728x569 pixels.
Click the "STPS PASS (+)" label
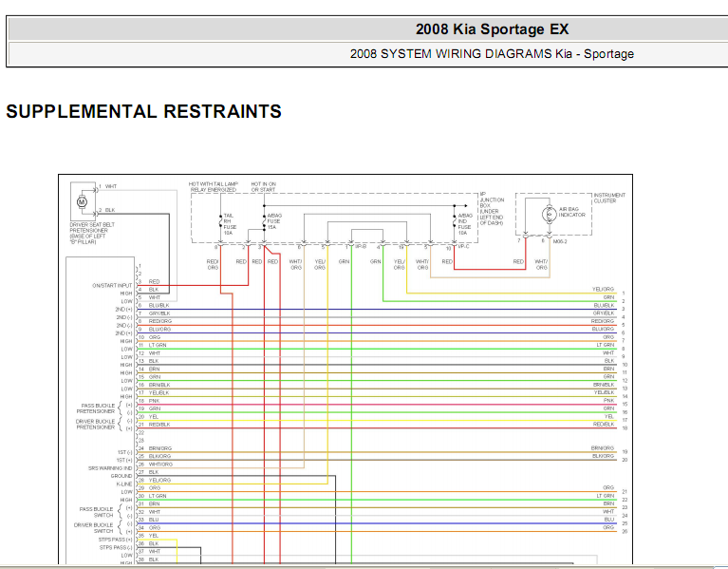coord(115,540)
